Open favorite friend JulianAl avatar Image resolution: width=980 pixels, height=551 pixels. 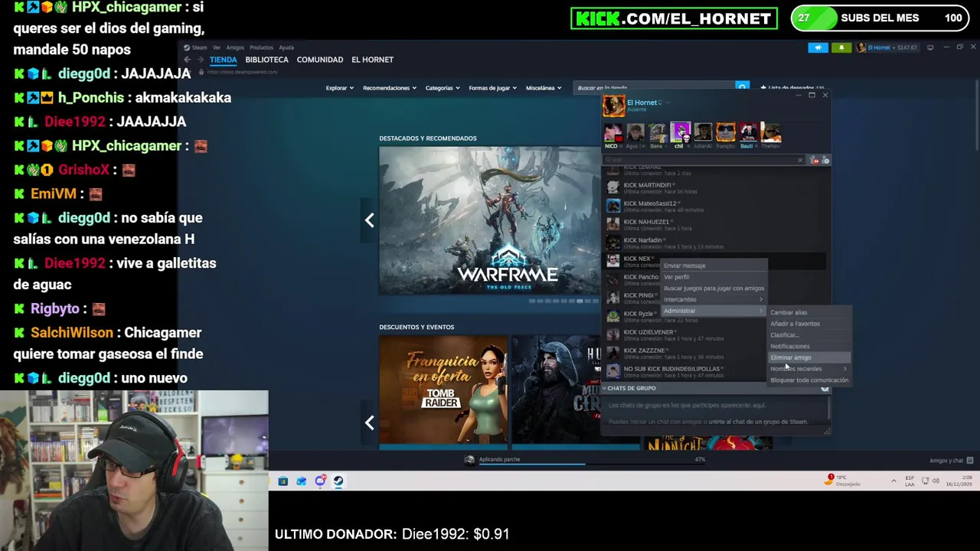coord(703,133)
